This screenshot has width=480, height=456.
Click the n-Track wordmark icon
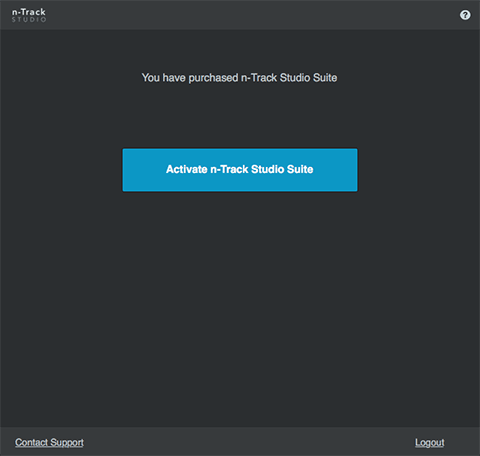tap(29, 15)
